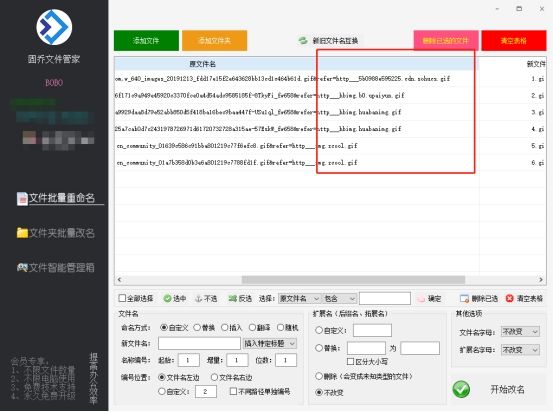Click the blue arrow app logo
The width and height of the screenshot is (553, 412).
54,27
